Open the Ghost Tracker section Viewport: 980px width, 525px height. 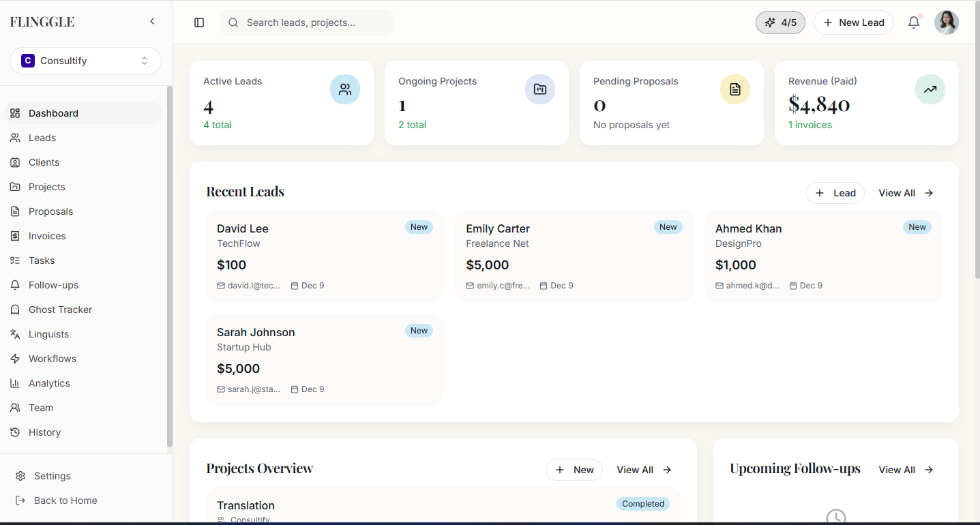coord(59,309)
